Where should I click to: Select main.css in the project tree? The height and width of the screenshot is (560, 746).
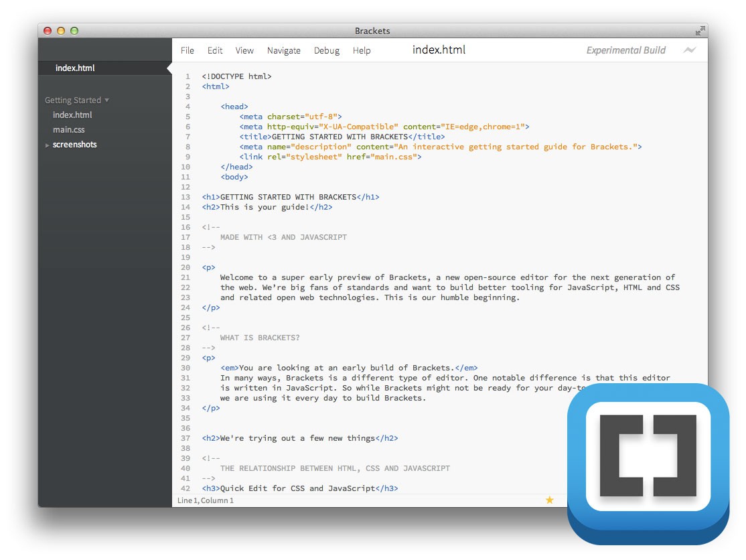tap(69, 130)
